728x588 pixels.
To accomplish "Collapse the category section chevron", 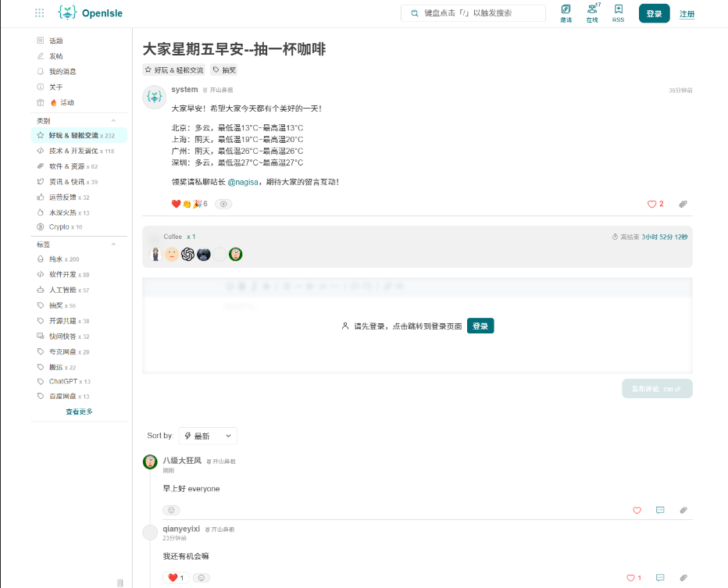I will pos(113,121).
